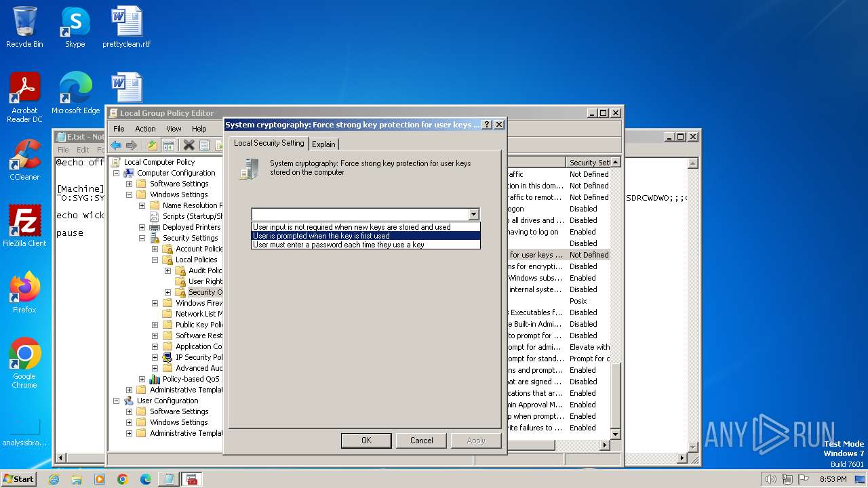Click the dialog help question mark button

point(487,125)
